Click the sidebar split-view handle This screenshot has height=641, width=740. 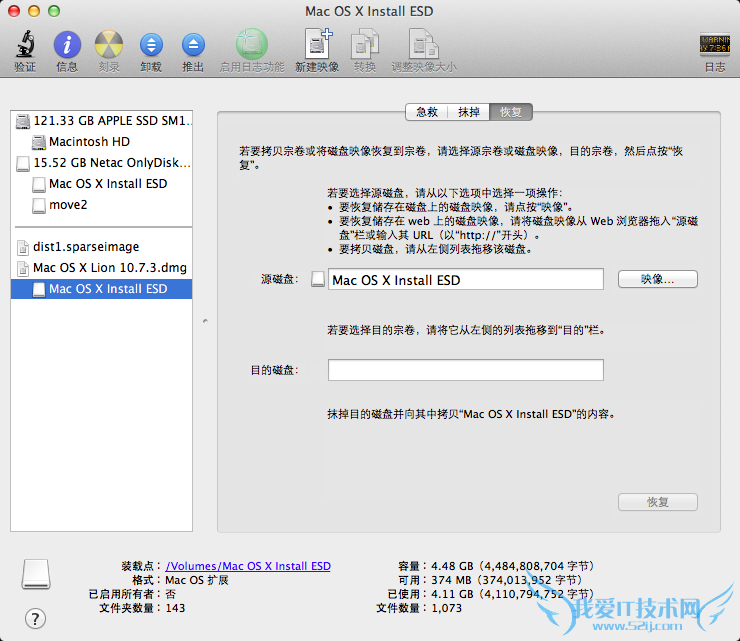coord(205,320)
